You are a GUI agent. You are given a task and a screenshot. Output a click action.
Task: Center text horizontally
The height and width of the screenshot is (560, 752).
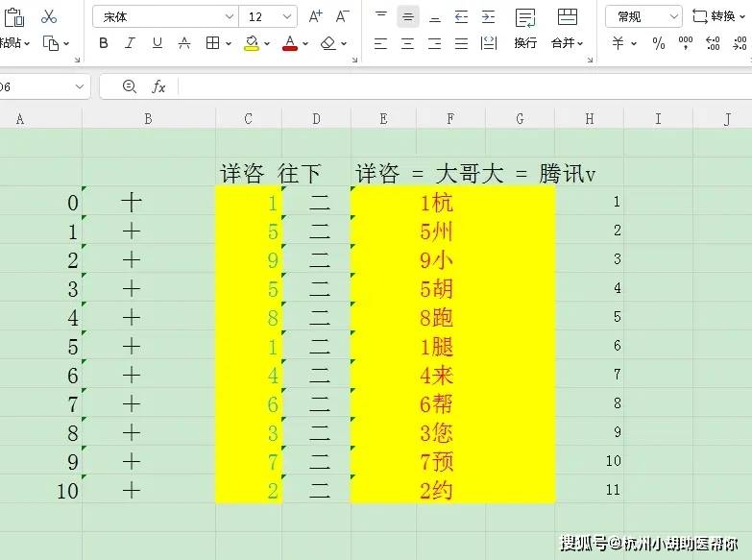pyautogui.click(x=407, y=43)
